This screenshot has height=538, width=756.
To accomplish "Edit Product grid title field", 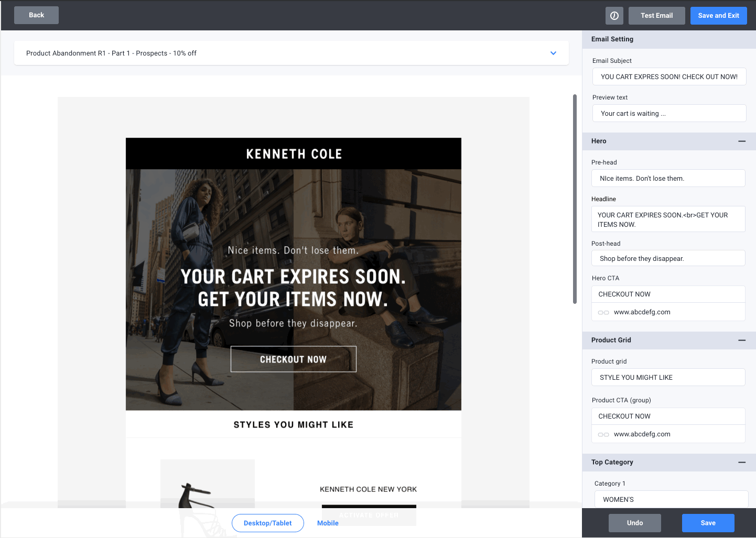I will [668, 378].
